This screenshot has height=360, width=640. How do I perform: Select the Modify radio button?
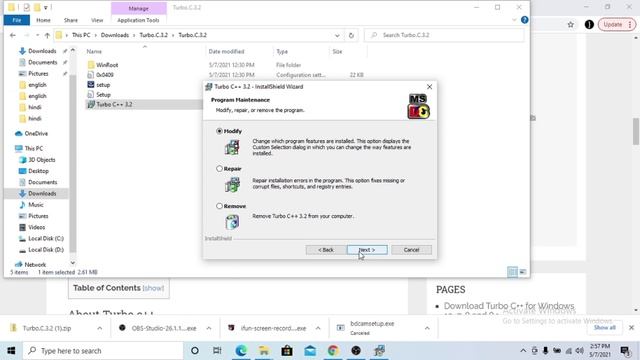220,131
